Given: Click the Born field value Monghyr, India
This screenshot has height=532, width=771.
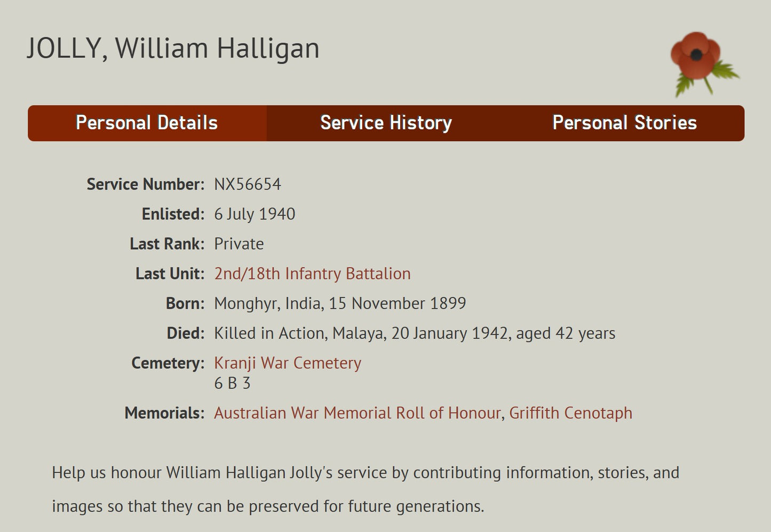Looking at the screenshot, I should 339,303.
